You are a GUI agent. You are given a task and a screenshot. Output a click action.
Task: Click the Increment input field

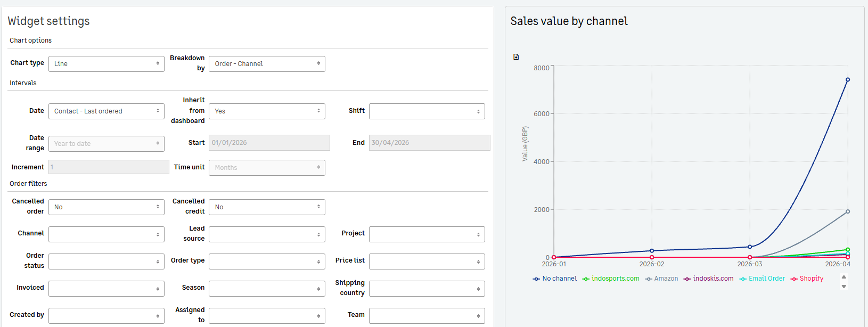pyautogui.click(x=109, y=167)
